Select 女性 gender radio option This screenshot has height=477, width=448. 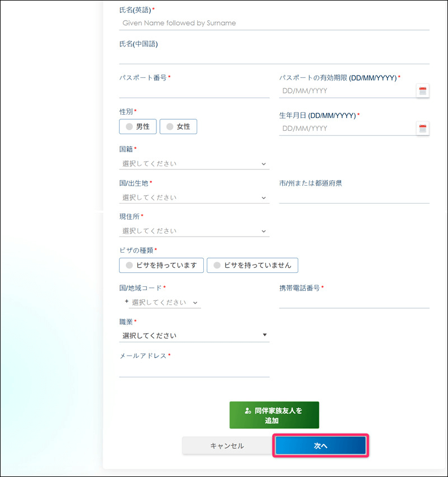178,126
